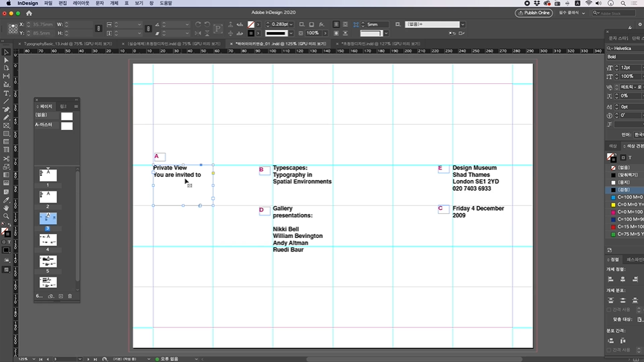Delete selected page with trash icon
This screenshot has width=644, height=362.
pos(70,296)
